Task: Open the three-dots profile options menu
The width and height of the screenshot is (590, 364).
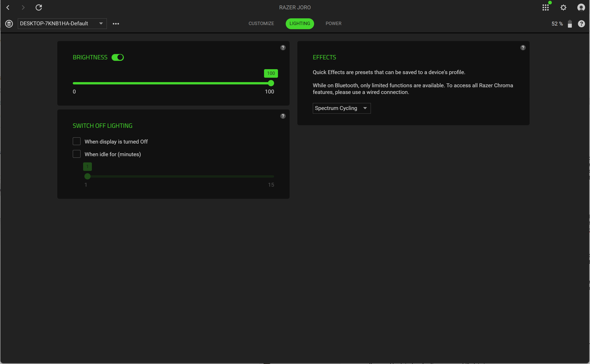Action: tap(116, 24)
